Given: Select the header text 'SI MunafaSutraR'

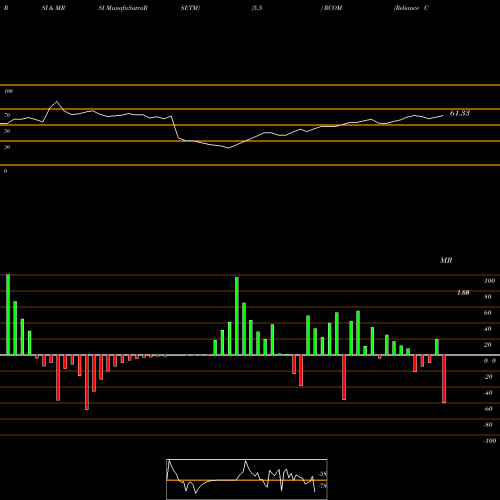Looking at the screenshot, I should [123, 8].
